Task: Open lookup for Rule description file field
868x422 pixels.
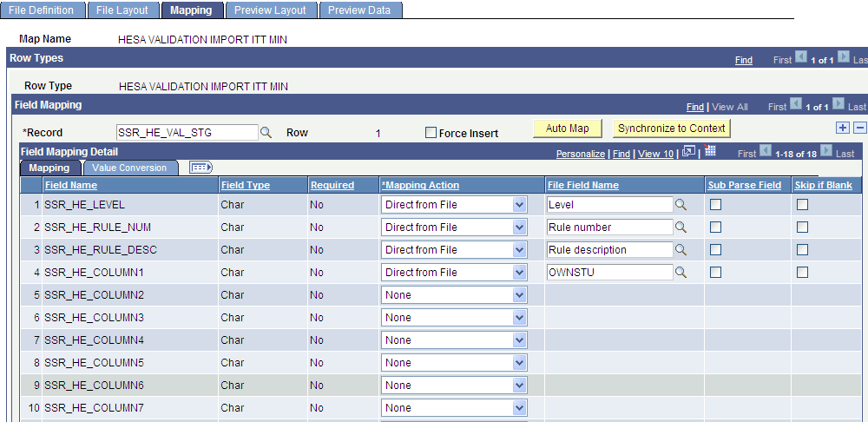Action: click(681, 250)
